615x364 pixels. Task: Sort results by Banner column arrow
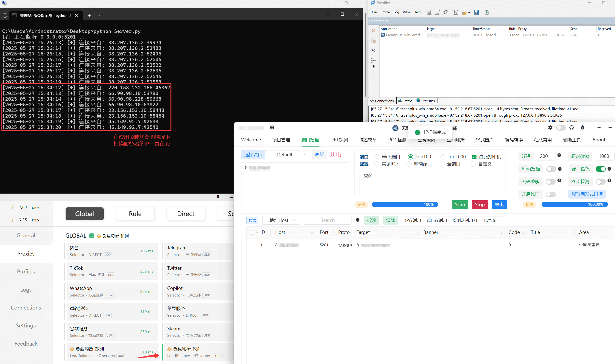pyautogui.click(x=501, y=232)
